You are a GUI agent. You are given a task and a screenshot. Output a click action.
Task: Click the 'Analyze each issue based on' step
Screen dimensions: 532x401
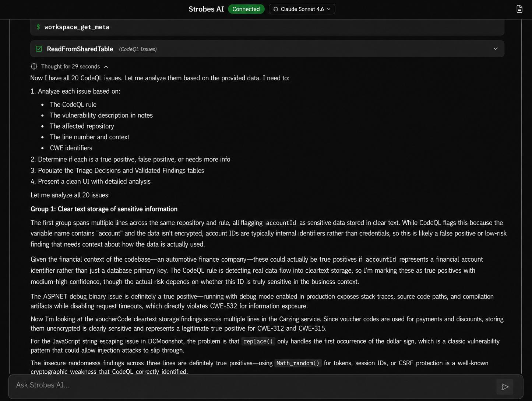click(x=75, y=91)
